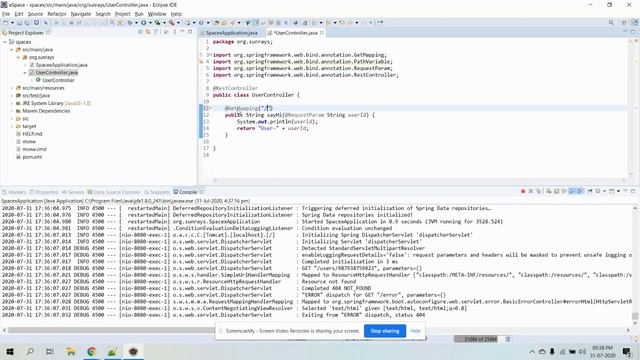Maximize the Console panel
The image size is (640, 360).
[633, 191]
